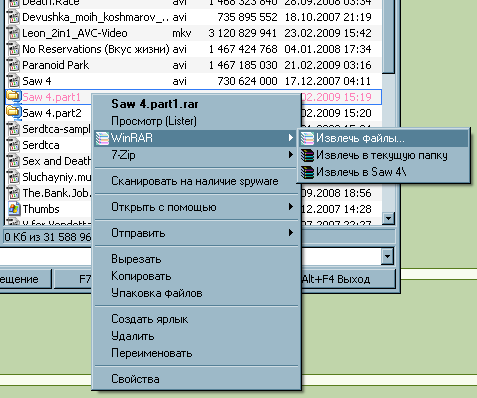The image size is (477, 398).
Task: Click the file icon next to Saw 4 avi
Action: click(x=14, y=81)
